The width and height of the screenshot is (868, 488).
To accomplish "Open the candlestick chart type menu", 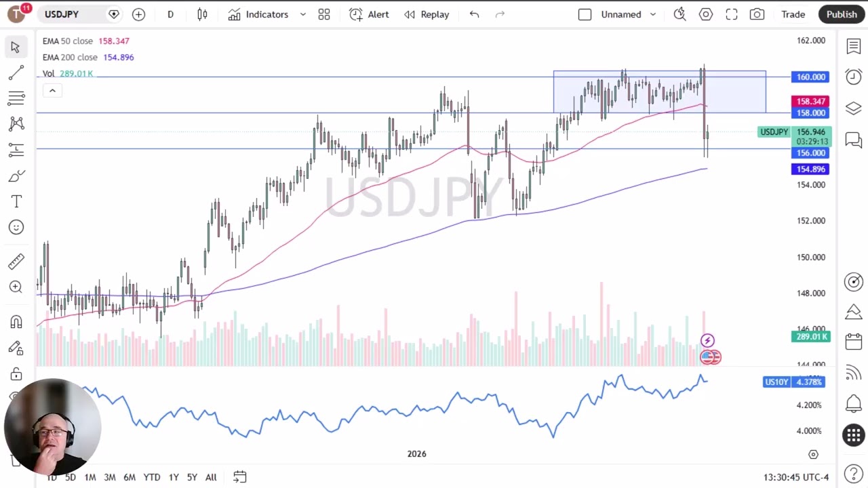I will tap(202, 14).
